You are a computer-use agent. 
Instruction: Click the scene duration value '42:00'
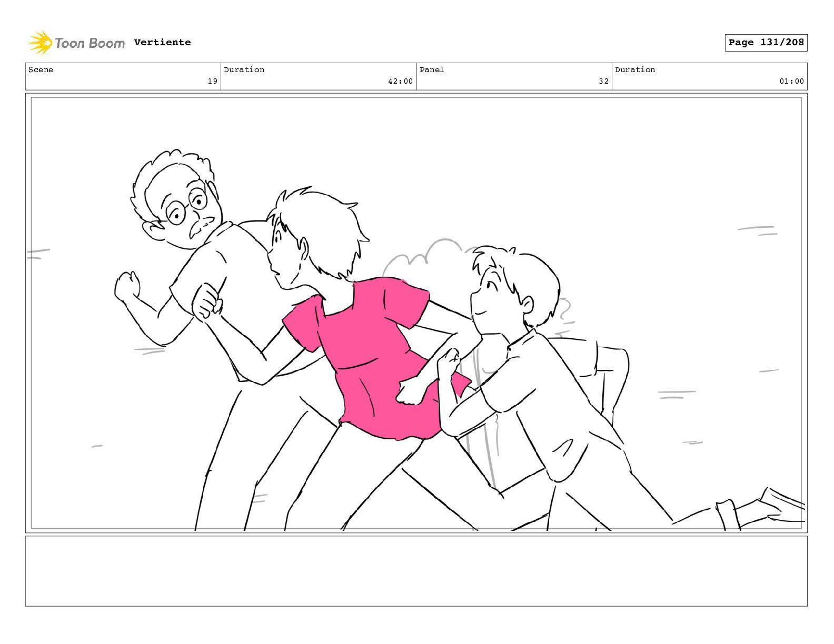pos(400,81)
